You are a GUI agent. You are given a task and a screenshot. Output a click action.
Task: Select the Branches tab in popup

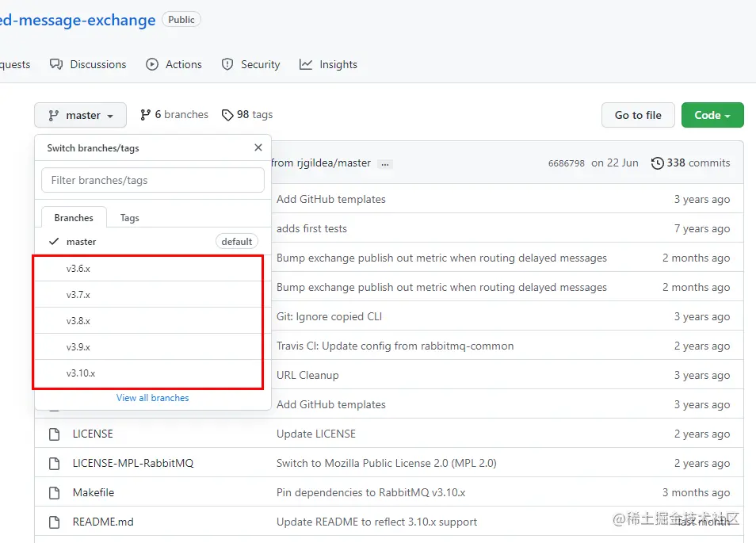click(x=74, y=218)
